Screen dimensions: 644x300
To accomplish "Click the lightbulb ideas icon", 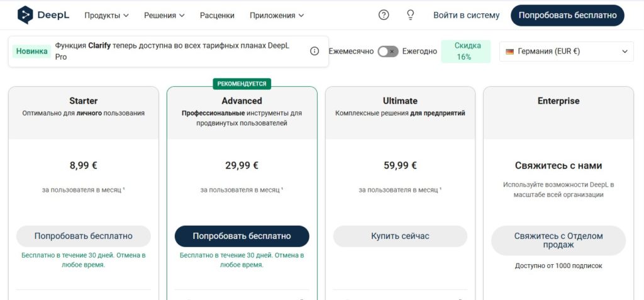I will point(410,15).
